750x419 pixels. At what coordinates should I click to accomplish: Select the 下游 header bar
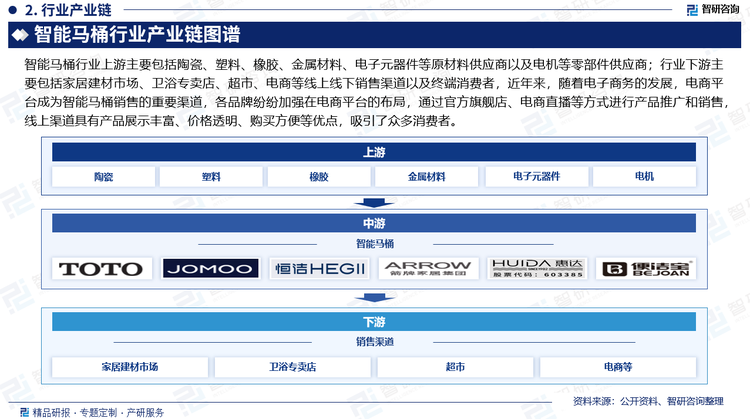tap(374, 322)
